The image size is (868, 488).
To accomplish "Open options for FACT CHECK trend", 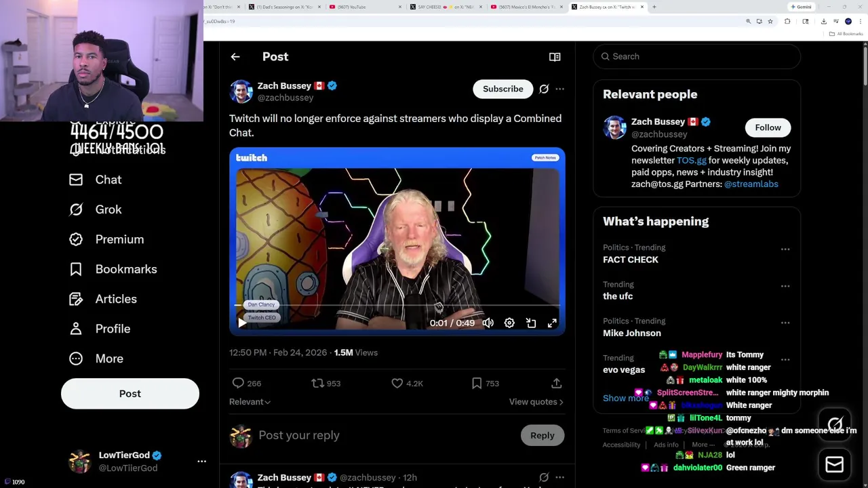I will click(785, 249).
